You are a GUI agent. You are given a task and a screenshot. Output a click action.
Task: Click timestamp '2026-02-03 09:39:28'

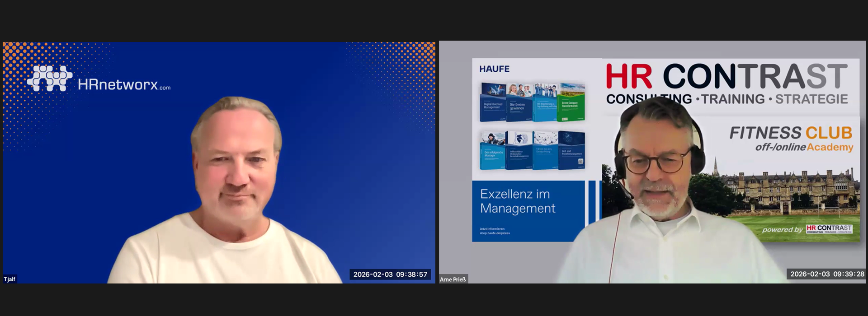[x=827, y=274]
